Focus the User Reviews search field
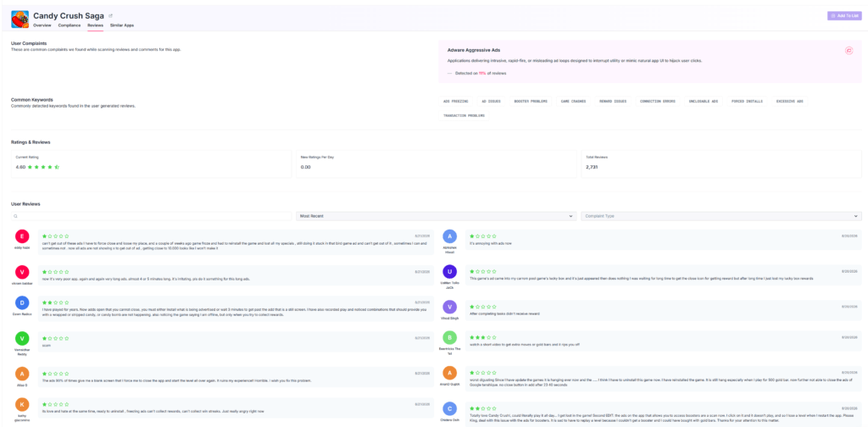Viewport: 868px width, 427px height. point(151,216)
